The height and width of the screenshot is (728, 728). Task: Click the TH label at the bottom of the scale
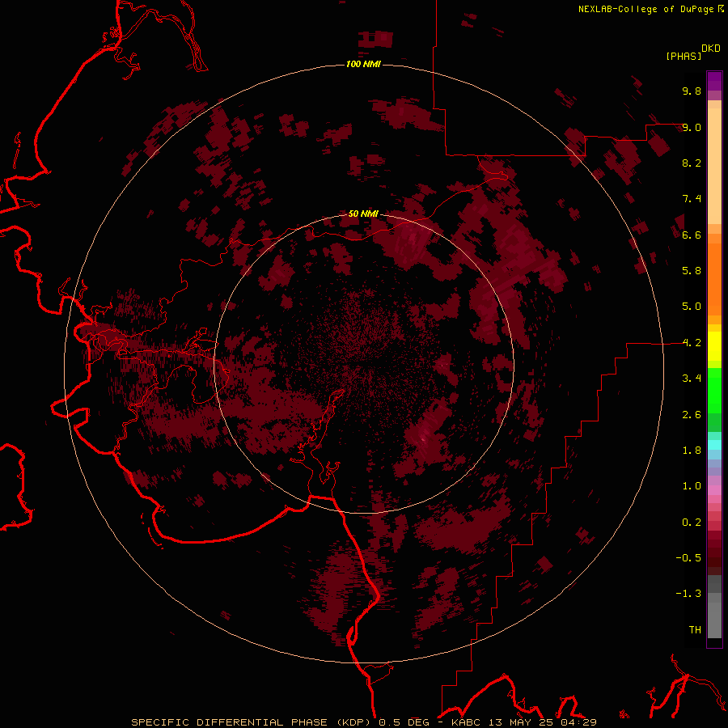pyautogui.click(x=695, y=629)
